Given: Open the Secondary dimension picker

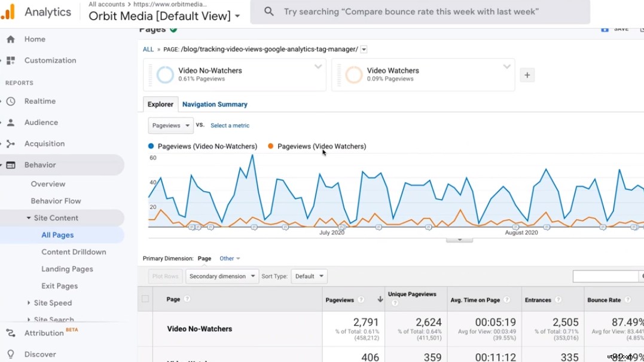Looking at the screenshot, I should click(x=222, y=276).
